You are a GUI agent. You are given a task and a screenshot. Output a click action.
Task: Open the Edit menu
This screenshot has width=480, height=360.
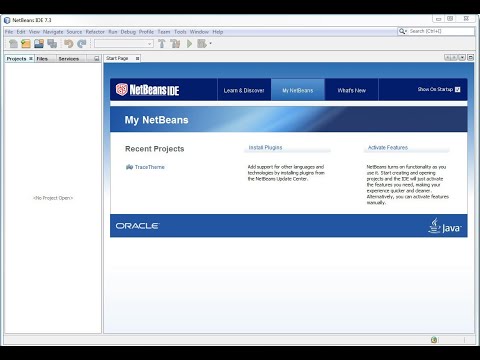point(21,32)
